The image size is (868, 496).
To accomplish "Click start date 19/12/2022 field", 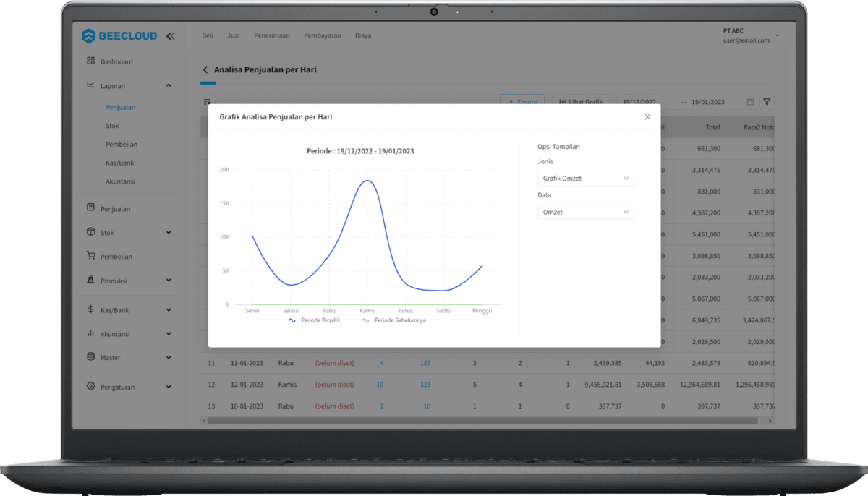I will 639,102.
